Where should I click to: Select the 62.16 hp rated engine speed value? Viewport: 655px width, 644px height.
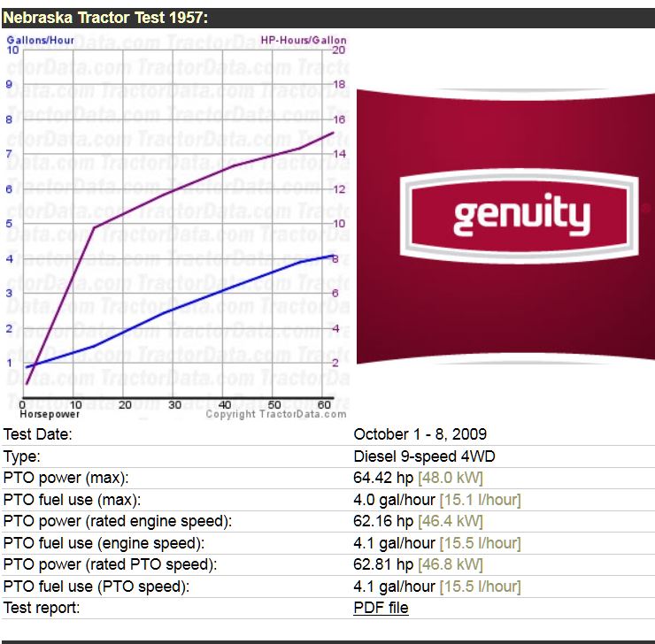coord(383,522)
